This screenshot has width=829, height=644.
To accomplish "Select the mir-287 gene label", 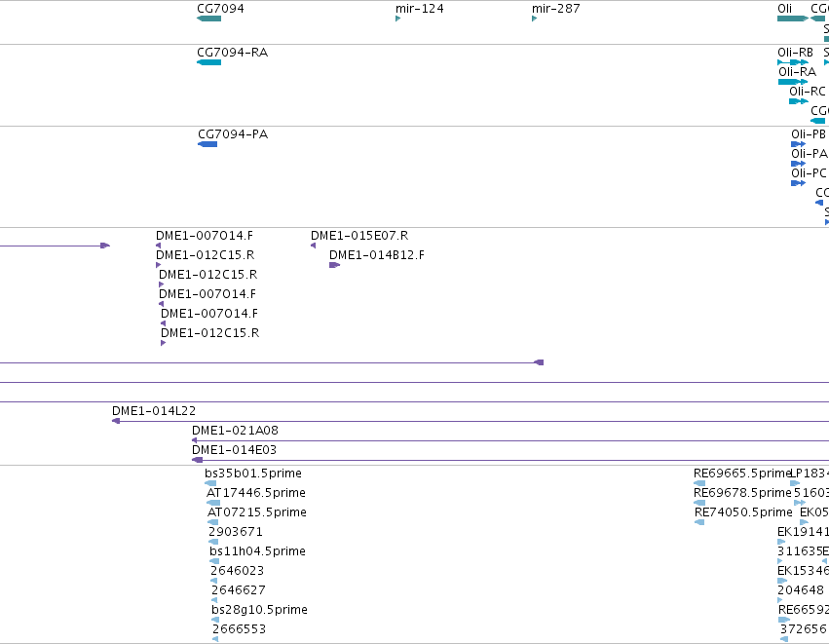I will click(555, 9).
